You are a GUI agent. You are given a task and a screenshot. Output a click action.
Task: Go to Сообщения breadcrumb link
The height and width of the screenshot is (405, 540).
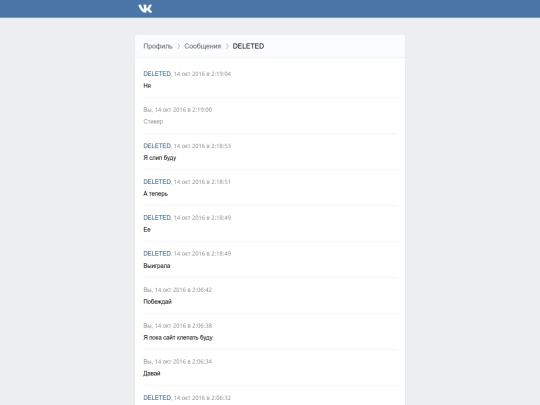tap(202, 46)
